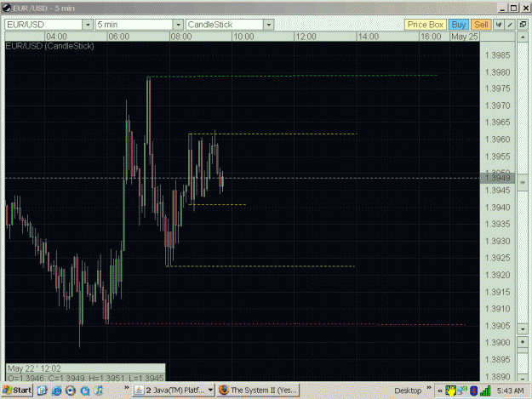Screen dimensions: 532x399
Task: Click the 1.3960 price level label
Action: point(497,140)
